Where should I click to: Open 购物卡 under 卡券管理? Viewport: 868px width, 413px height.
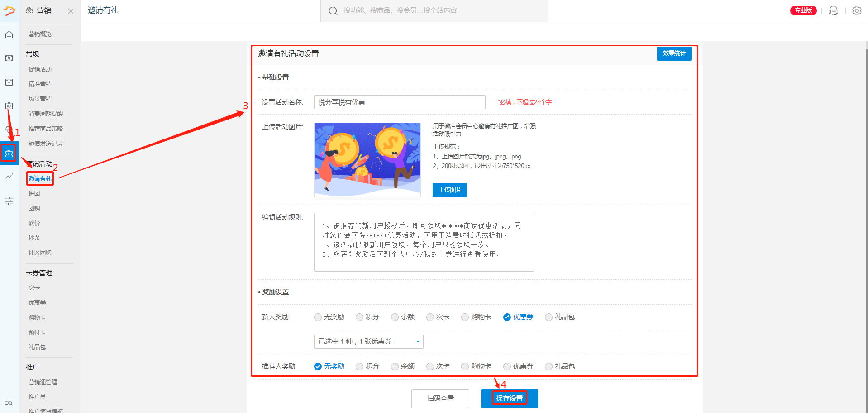coord(37,317)
